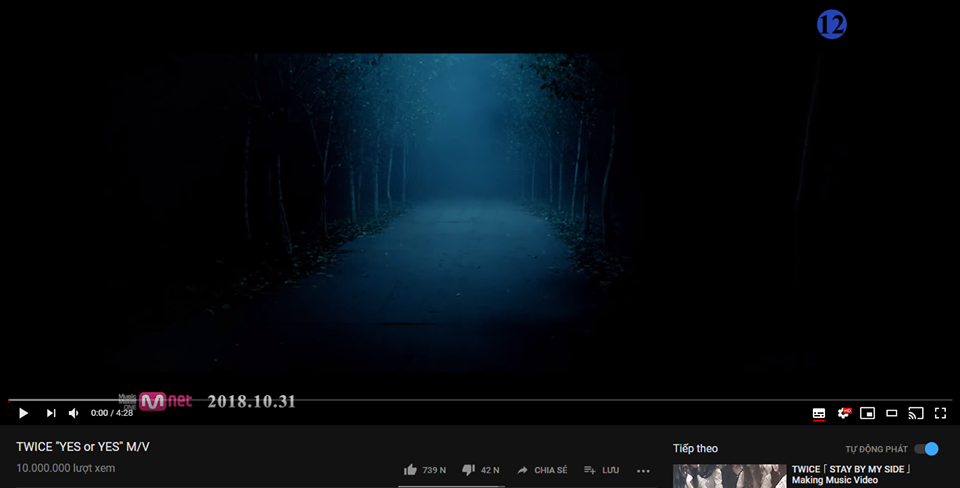Click the Tiếp theo heading
The image size is (960, 488).
[696, 449]
